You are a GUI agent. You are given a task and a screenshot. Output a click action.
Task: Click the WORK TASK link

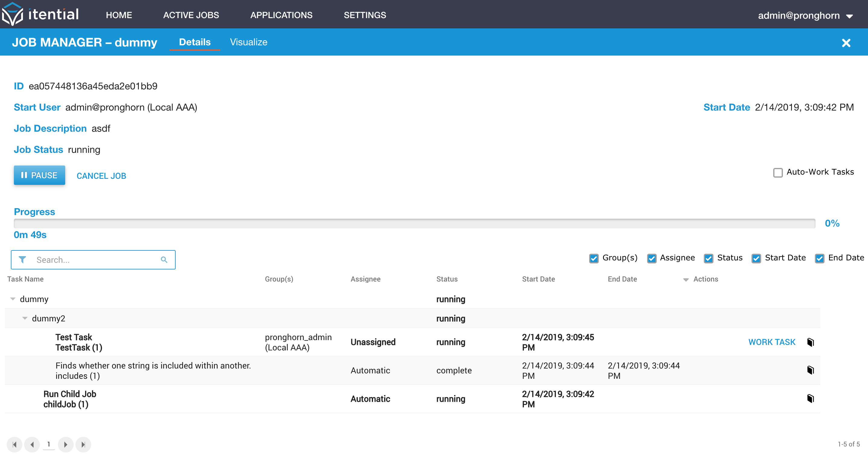pyautogui.click(x=772, y=342)
